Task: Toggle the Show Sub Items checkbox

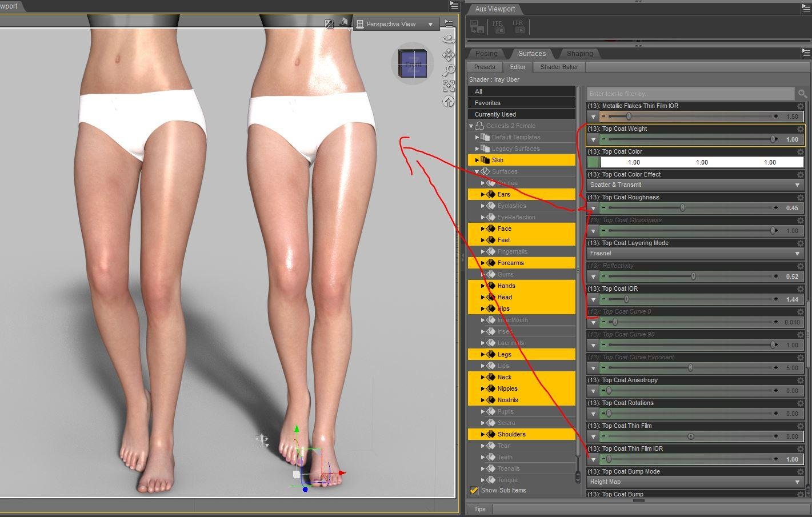Action: coord(474,490)
